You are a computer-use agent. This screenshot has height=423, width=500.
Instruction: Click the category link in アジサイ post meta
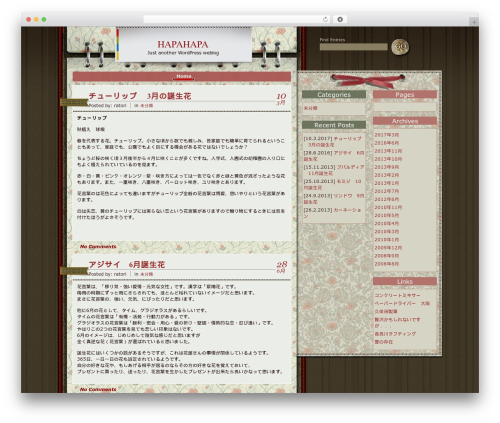pyautogui.click(x=146, y=274)
